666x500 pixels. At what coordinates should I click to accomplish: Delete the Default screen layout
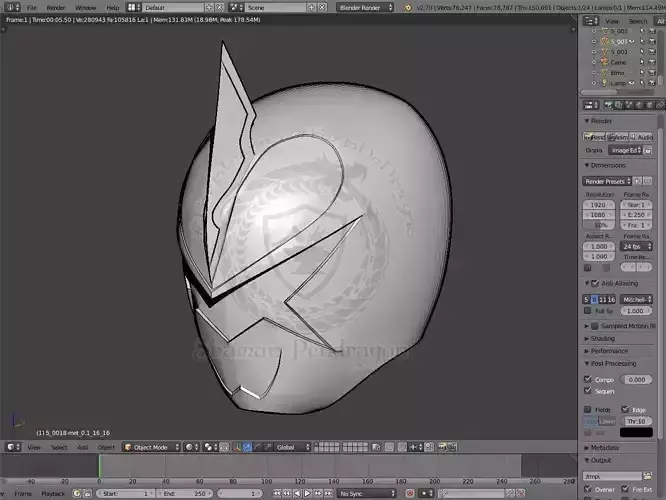(220, 8)
